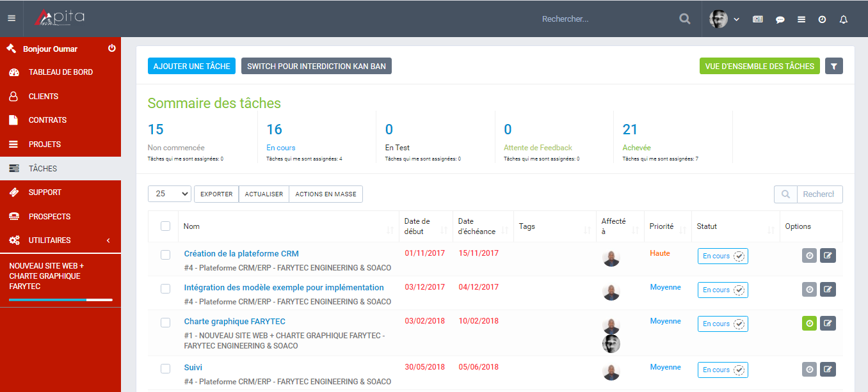Toggle the hamburger sidebar menu
The height and width of the screenshot is (392, 868).
[x=11, y=19]
